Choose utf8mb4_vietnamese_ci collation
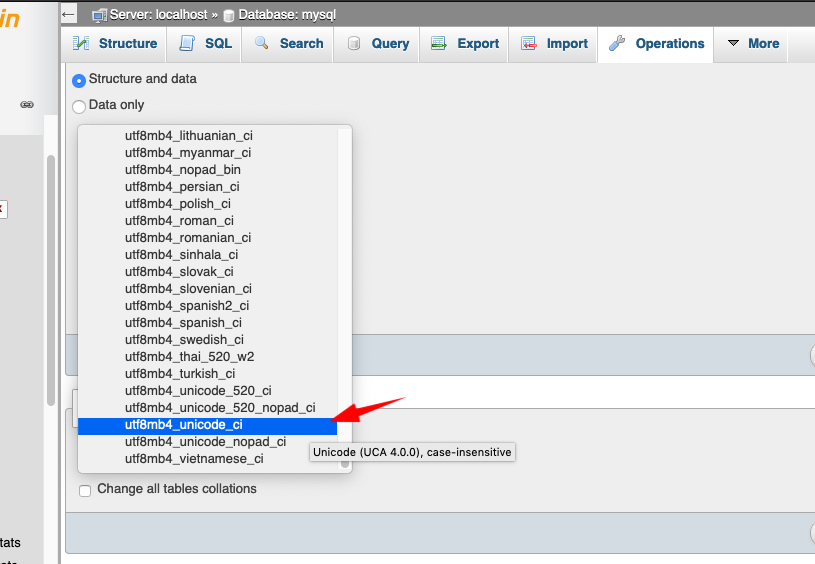The image size is (815, 564). tap(207, 459)
